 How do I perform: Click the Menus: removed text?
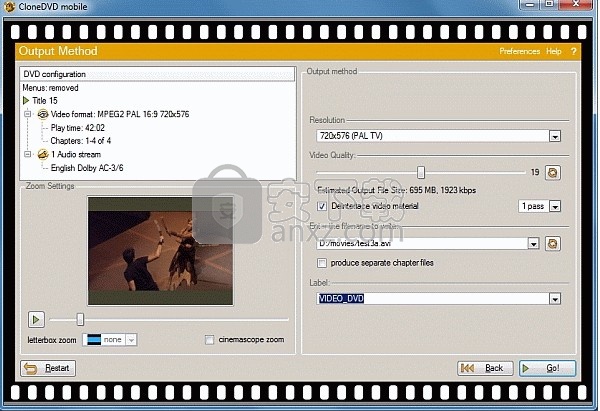click(50, 88)
